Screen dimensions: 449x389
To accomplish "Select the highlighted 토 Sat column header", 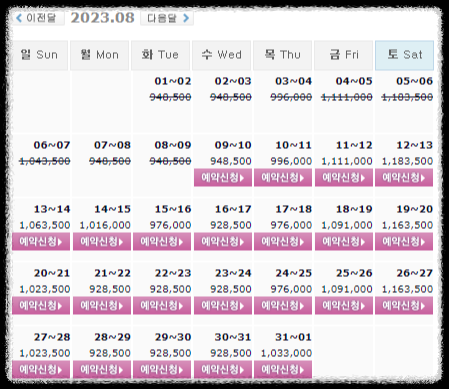I will point(404,55).
